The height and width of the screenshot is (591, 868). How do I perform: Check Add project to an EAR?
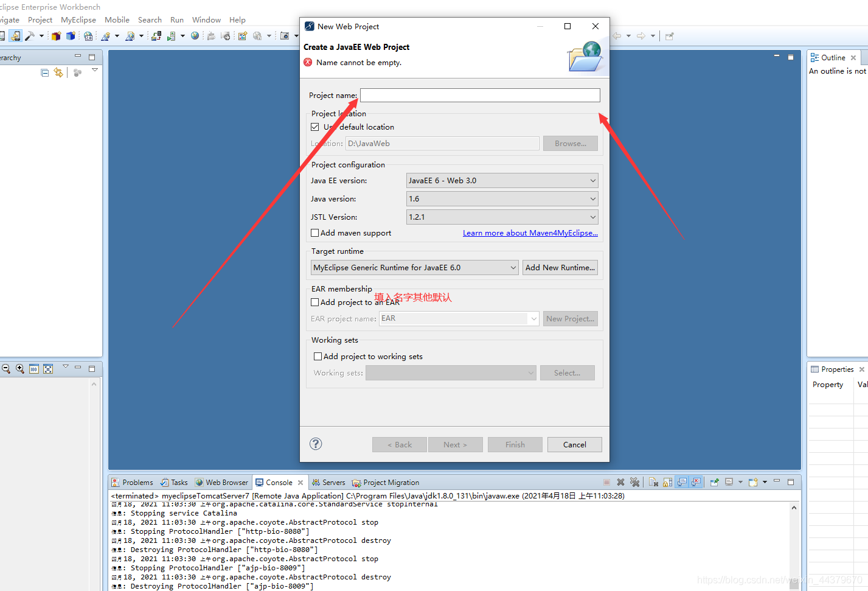click(314, 302)
